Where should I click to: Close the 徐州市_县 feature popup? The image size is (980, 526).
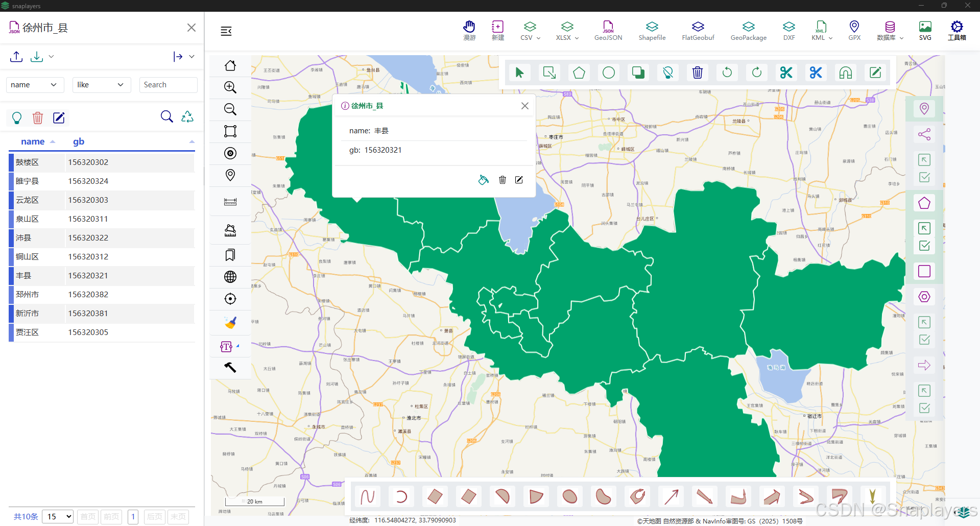click(524, 106)
